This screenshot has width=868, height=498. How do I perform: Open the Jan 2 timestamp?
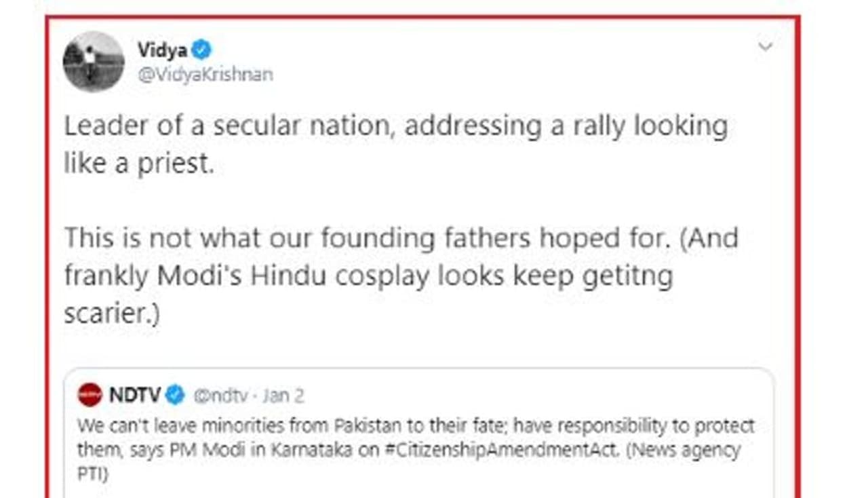click(283, 396)
